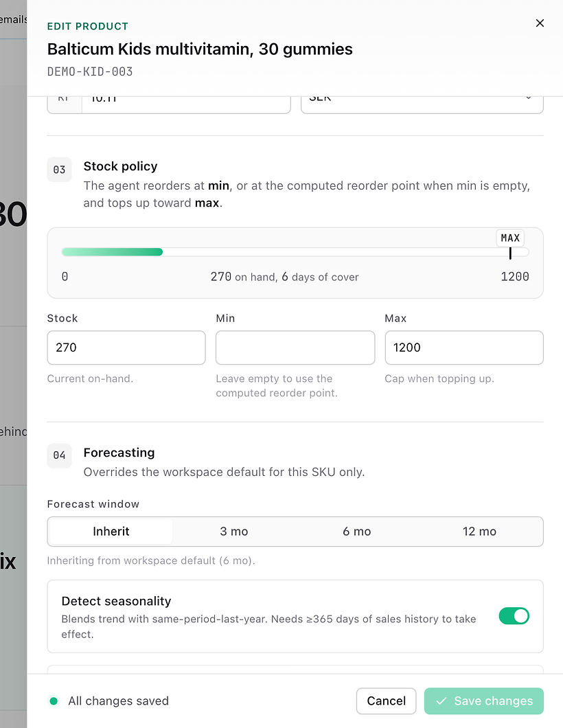Click the Save changes button
This screenshot has height=728, width=563.
(x=483, y=701)
